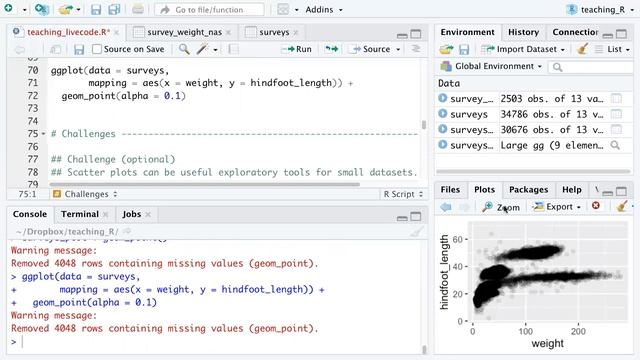
Task: Expand the surveys 34786 obs data entry
Action: click(x=442, y=113)
